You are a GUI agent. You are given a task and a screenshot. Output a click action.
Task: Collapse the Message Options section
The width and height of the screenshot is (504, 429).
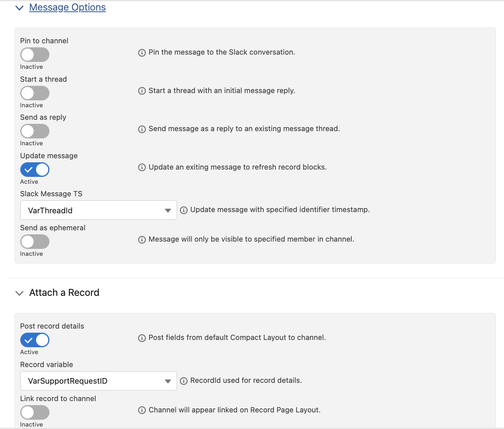coord(19,7)
